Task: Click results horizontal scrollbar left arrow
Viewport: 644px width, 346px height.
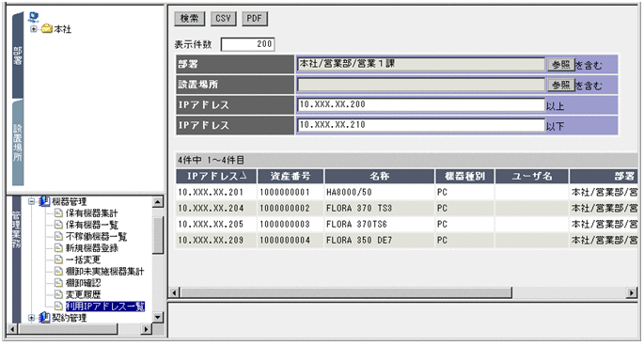Action: coord(174,293)
